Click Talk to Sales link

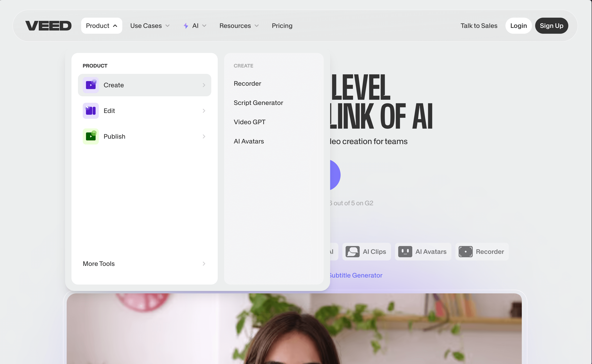click(479, 26)
